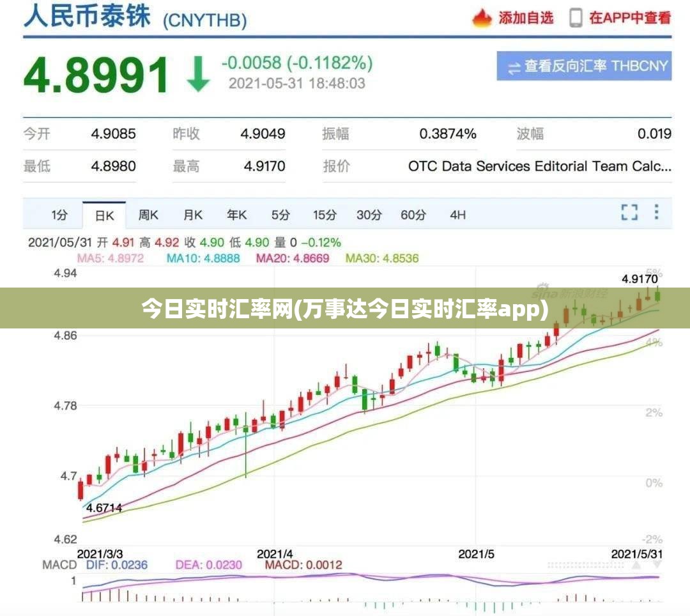Click the timestamp 2021-05-31 18:48:03

point(297,84)
